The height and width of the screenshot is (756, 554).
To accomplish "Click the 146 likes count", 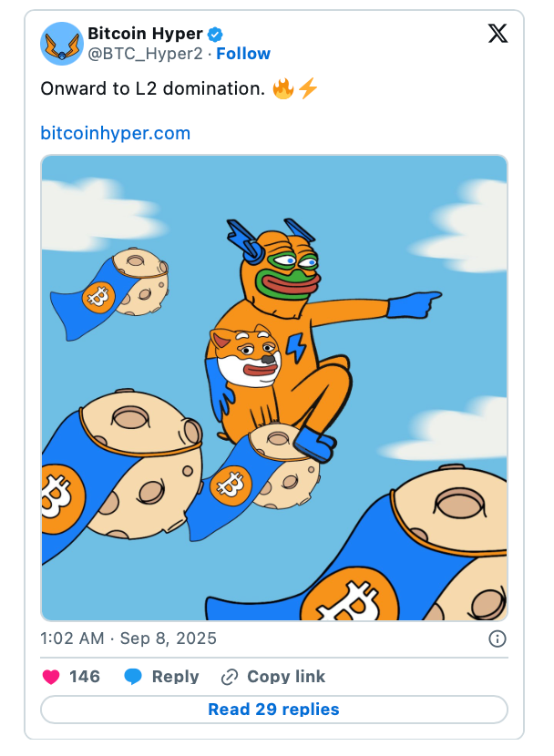I will (x=85, y=677).
